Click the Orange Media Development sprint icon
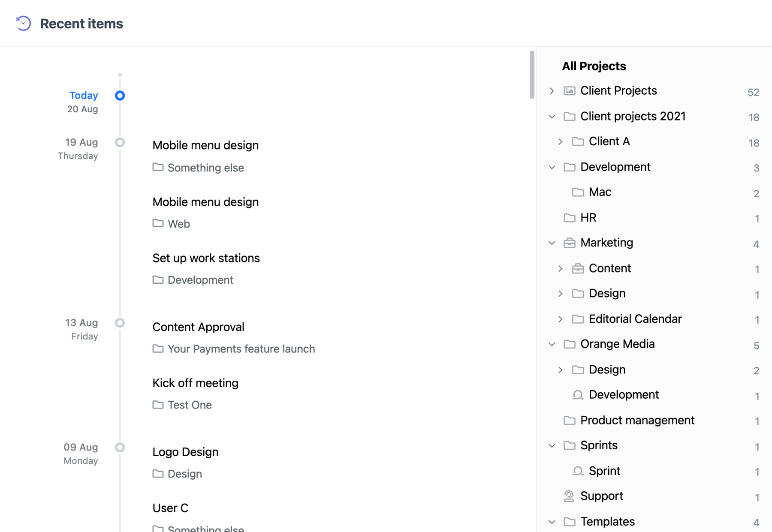Screen dimensions: 772x532 coord(578,395)
